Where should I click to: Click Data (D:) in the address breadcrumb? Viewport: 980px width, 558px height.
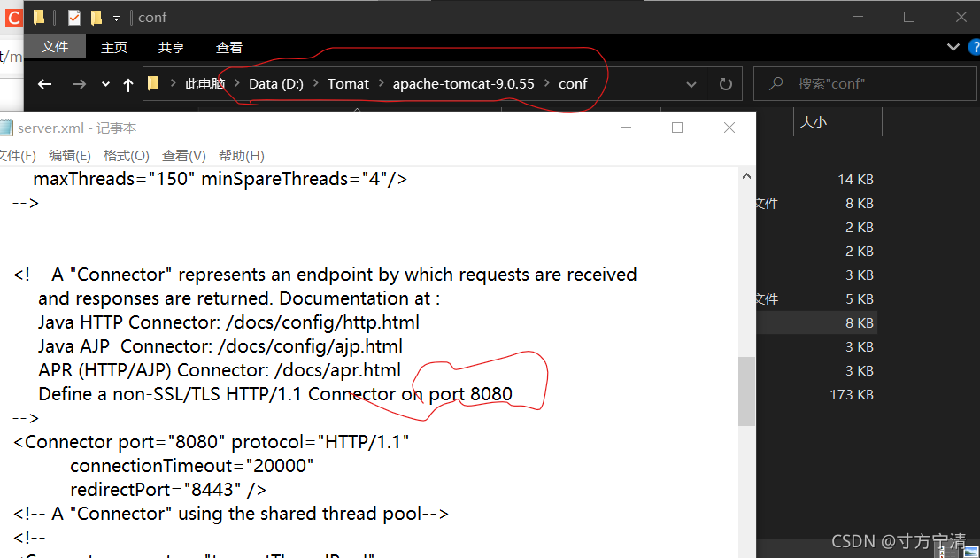coord(275,84)
